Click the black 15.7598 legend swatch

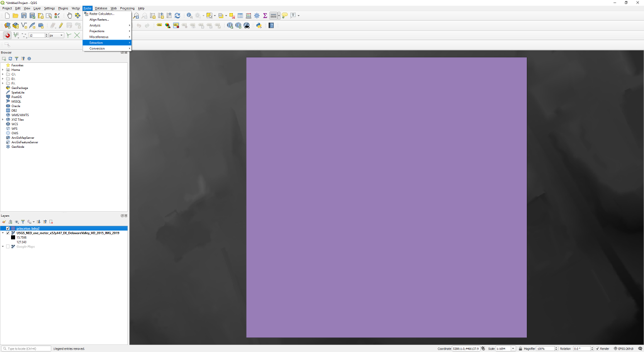click(x=13, y=237)
